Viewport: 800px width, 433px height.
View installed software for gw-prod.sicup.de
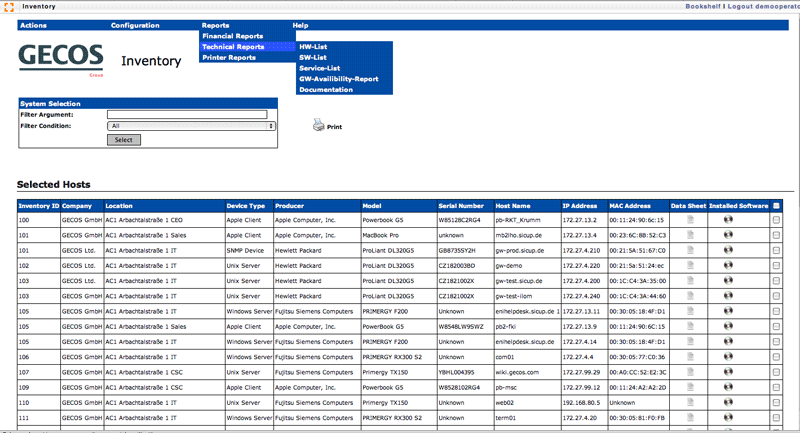coord(728,250)
